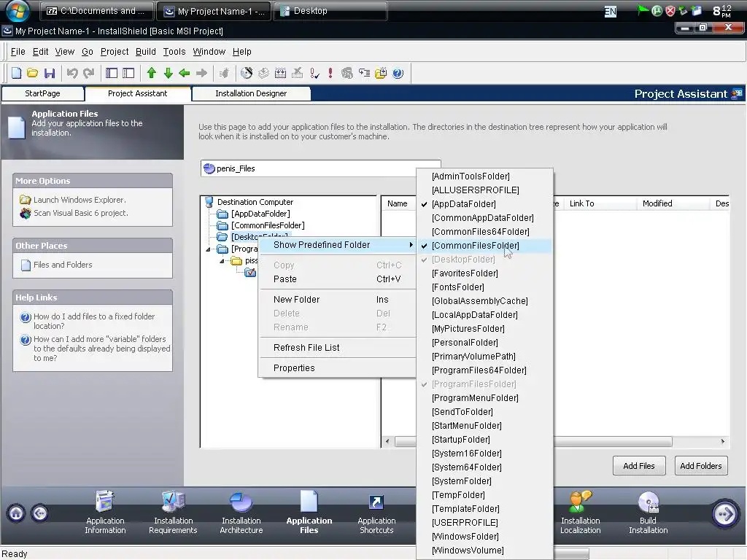Click the red exclamation mark toolbar icon

[x=330, y=73]
